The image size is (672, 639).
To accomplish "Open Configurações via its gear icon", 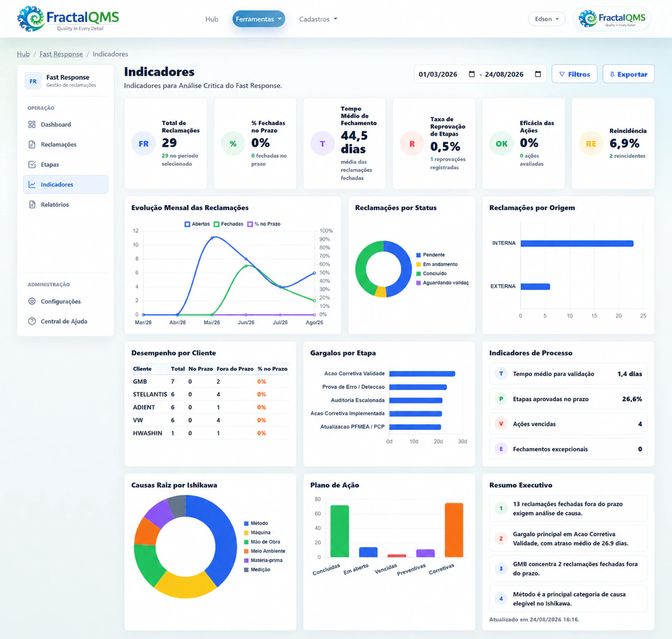I will [32, 301].
